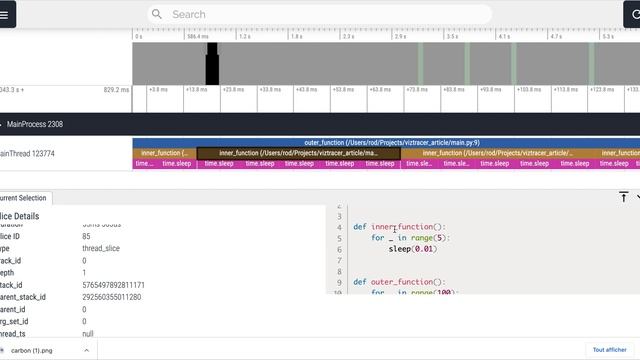Click the Slice ID value 85

(86, 236)
